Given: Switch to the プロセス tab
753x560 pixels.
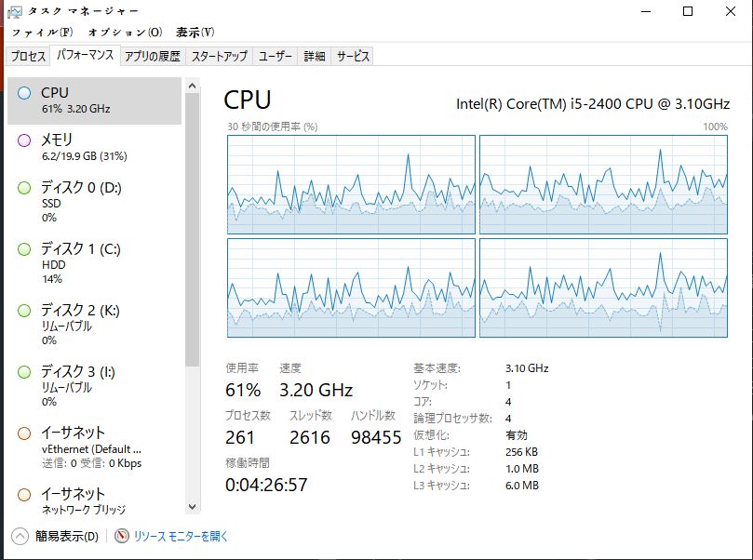Looking at the screenshot, I should click(x=28, y=56).
